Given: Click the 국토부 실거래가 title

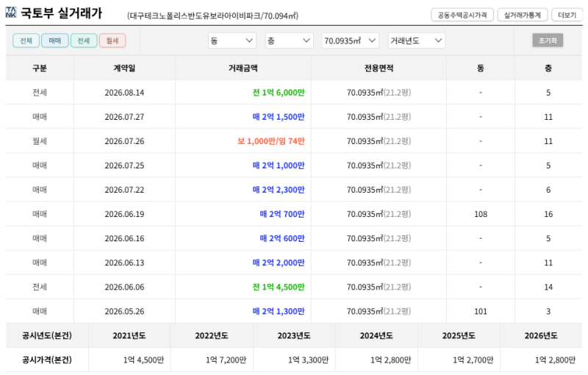Looking at the screenshot, I should [61, 12].
